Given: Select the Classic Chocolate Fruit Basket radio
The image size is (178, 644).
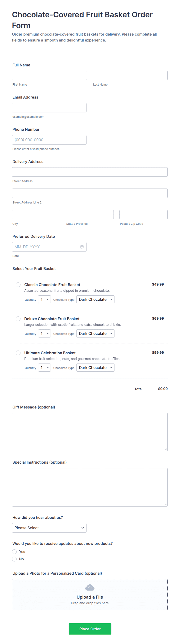Looking at the screenshot, I should click(x=18, y=285).
